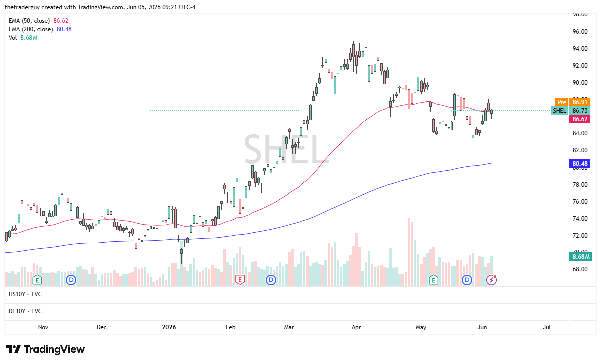The image size is (601, 364).
Task: Click the Apr label on the time axis
Action: tap(356, 327)
